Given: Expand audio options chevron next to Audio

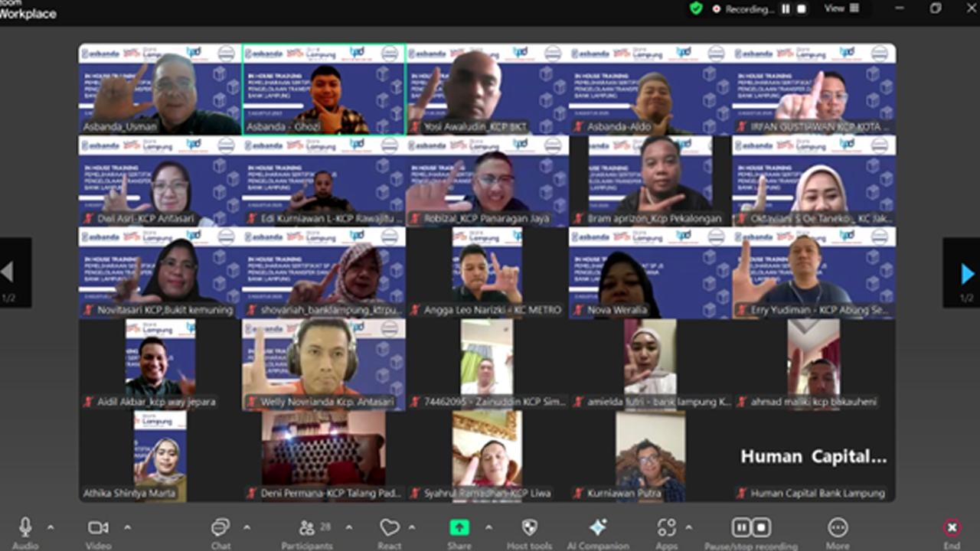Looking at the screenshot, I should pos(51,527).
